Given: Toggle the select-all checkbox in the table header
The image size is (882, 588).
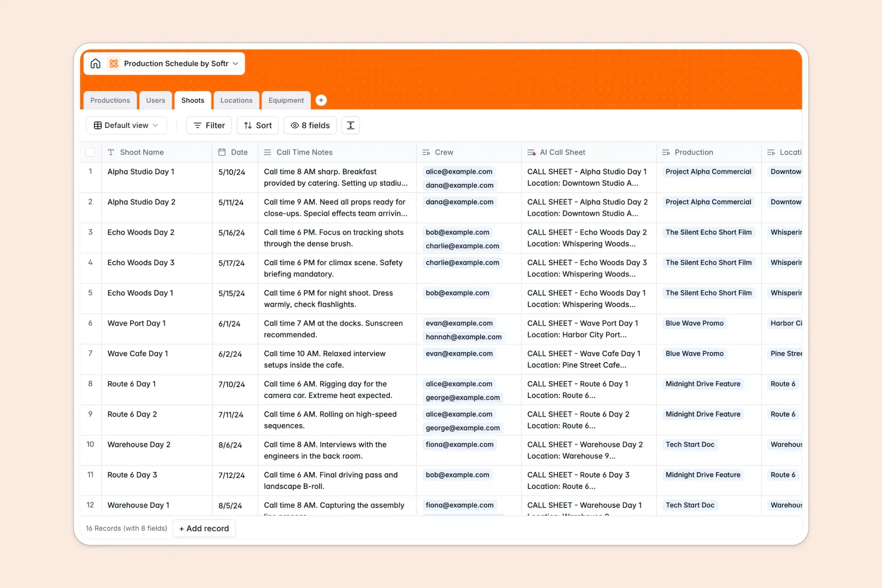Looking at the screenshot, I should 90,152.
